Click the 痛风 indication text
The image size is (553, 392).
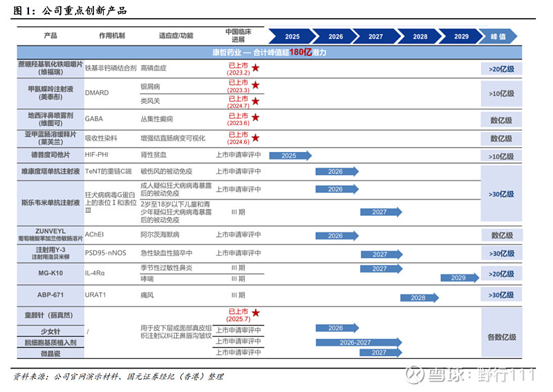click(x=147, y=295)
